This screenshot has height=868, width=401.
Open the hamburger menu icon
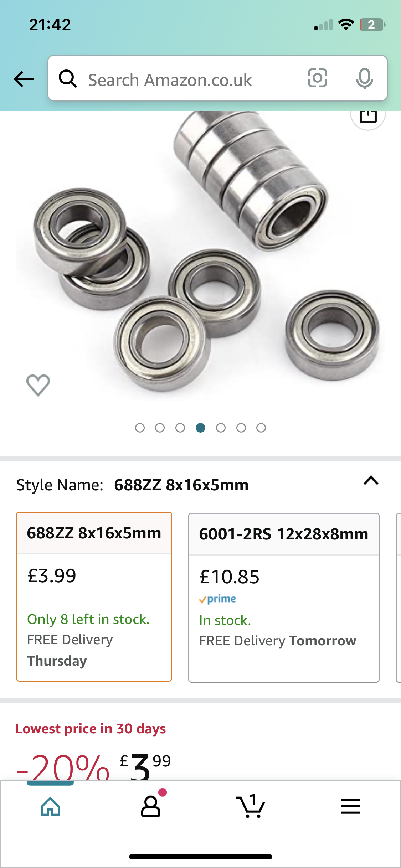coord(351,806)
